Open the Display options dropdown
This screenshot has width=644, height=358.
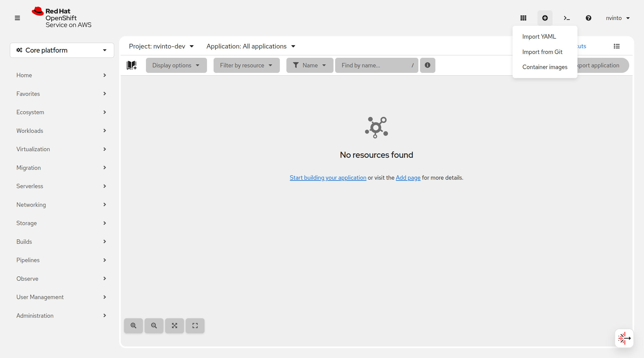point(176,65)
